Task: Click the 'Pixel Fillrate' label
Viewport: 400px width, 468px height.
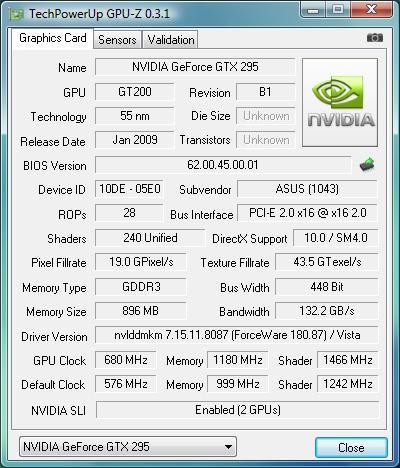Action: point(59,263)
